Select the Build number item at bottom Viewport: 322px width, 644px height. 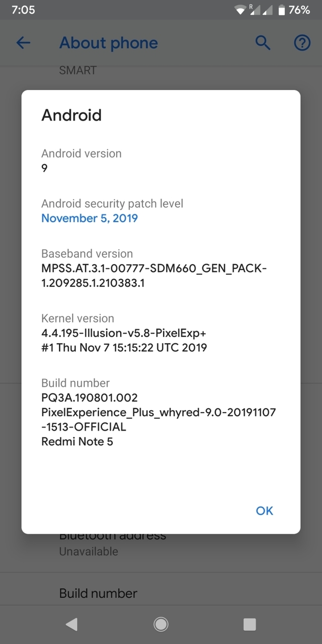click(x=98, y=594)
